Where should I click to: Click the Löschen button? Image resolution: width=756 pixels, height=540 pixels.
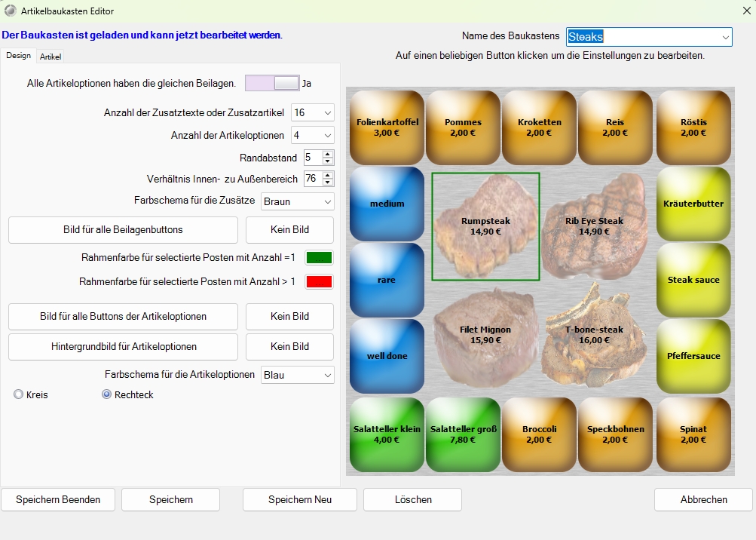pyautogui.click(x=413, y=499)
